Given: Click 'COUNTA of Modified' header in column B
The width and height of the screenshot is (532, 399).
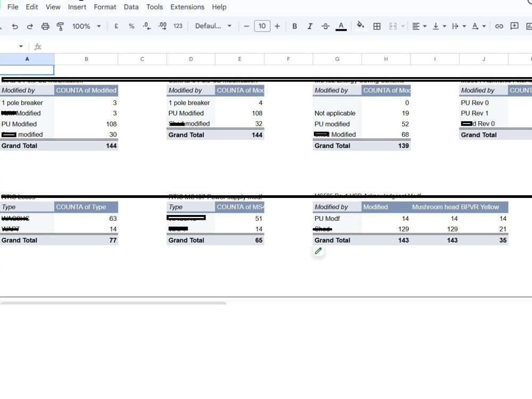Looking at the screenshot, I should tap(86, 90).
